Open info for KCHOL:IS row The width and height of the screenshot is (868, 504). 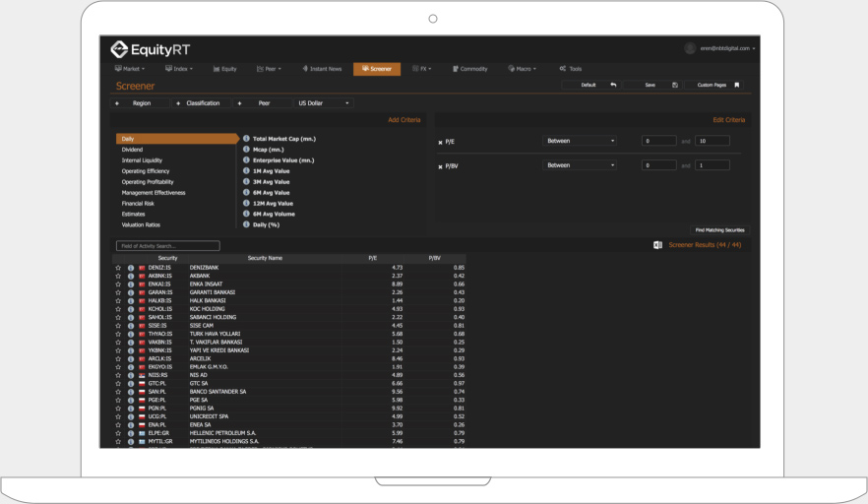tap(131, 309)
